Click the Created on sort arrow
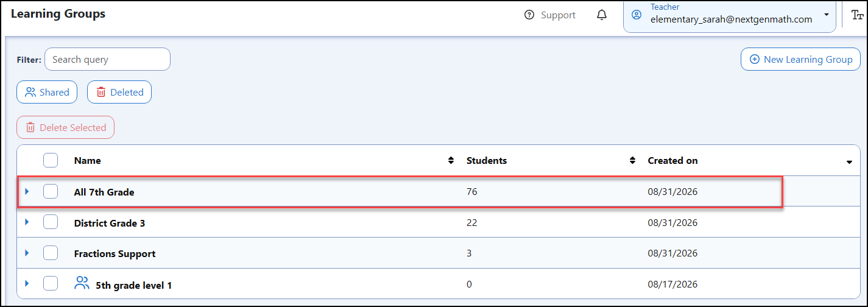Viewport: 868px width, 307px height. pos(849,162)
